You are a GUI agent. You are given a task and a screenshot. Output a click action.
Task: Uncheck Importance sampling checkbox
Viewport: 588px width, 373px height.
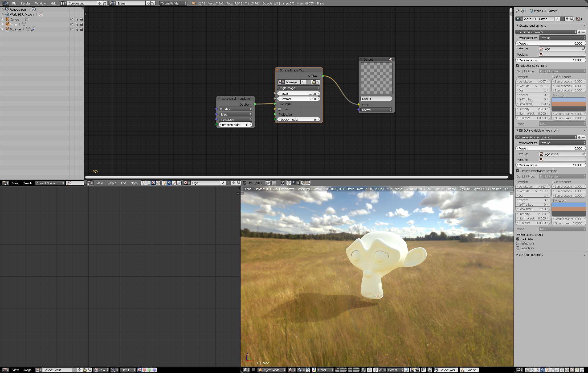pos(518,66)
